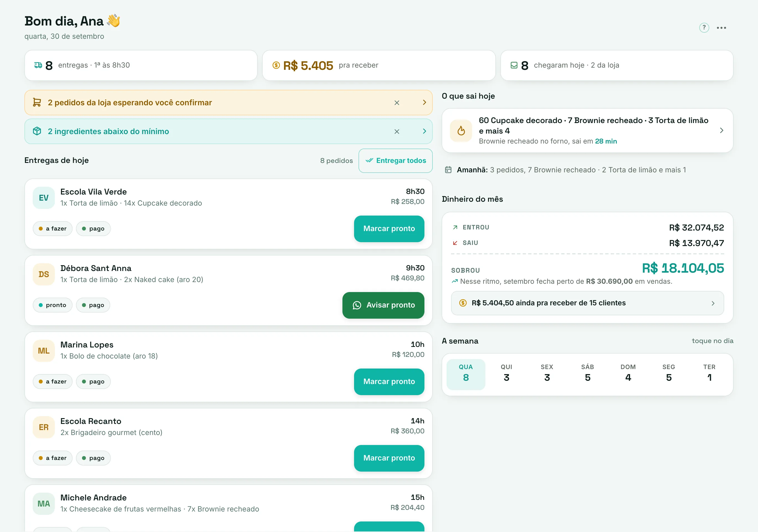
Task: Click the ENTROU up-arrow icon
Action: coord(455,227)
